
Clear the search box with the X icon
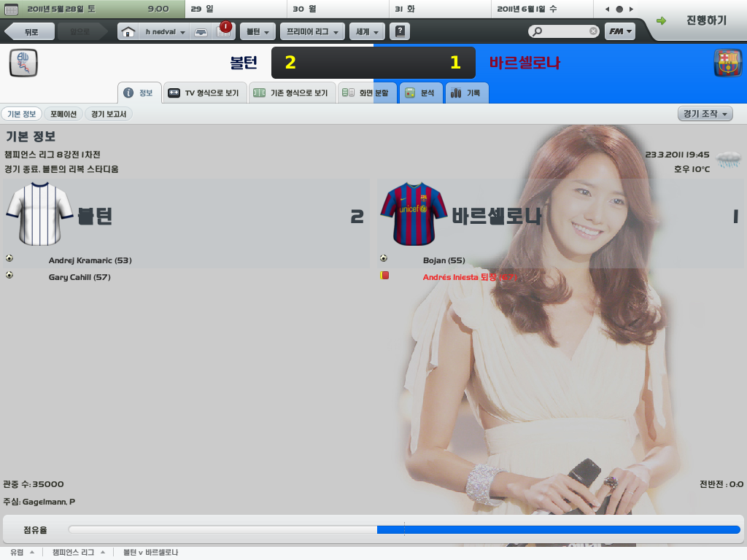[x=593, y=32]
